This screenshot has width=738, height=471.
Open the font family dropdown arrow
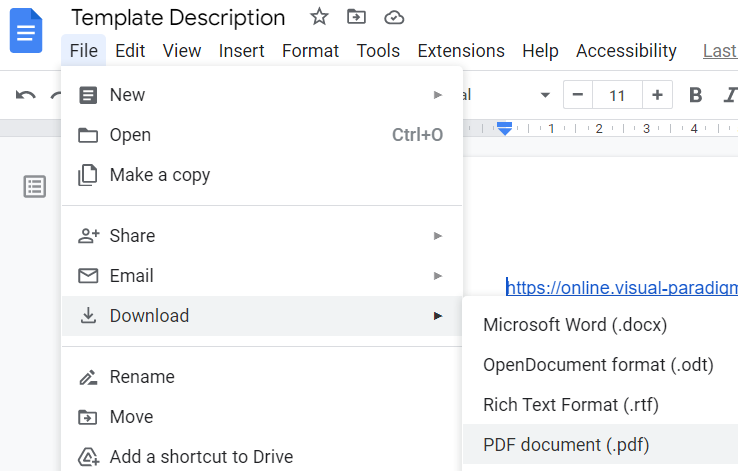(x=545, y=95)
